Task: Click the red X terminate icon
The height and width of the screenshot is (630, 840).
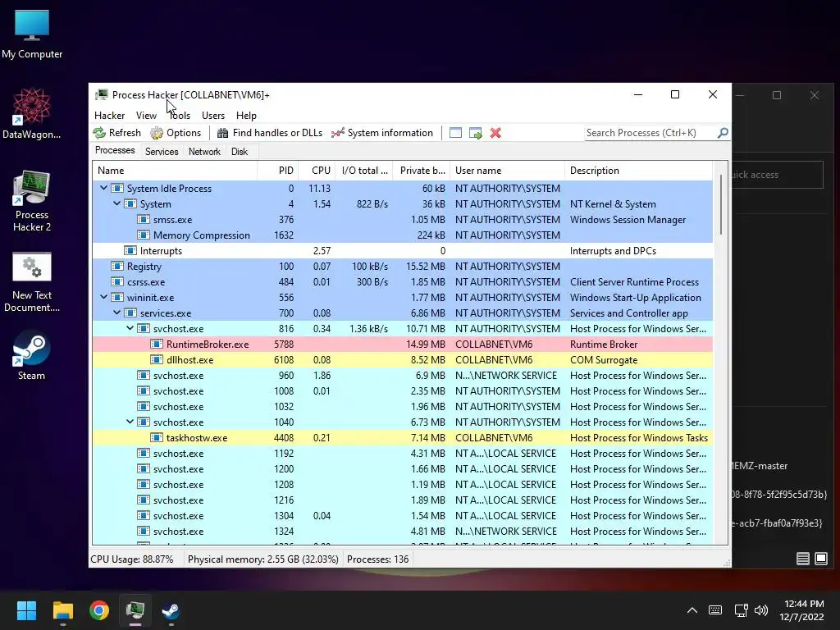Action: point(495,133)
